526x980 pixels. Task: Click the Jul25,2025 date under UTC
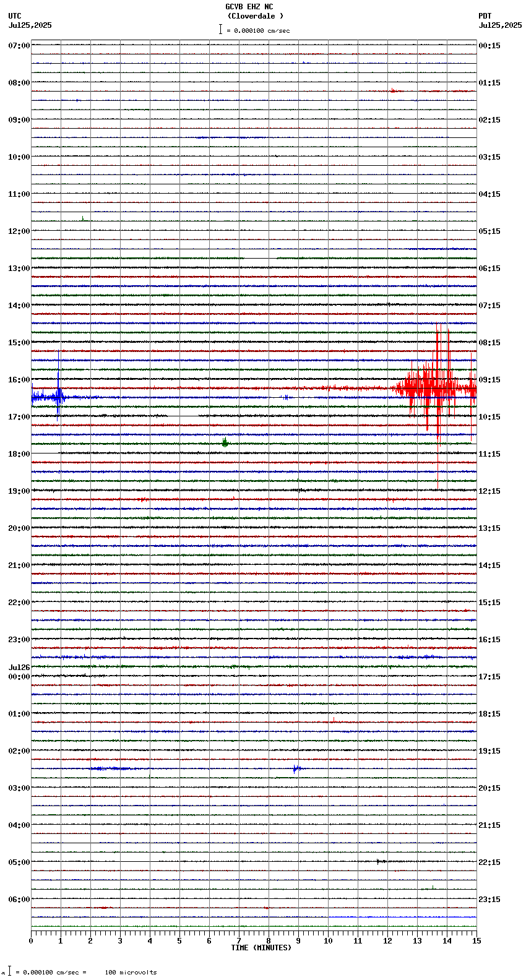point(30,25)
